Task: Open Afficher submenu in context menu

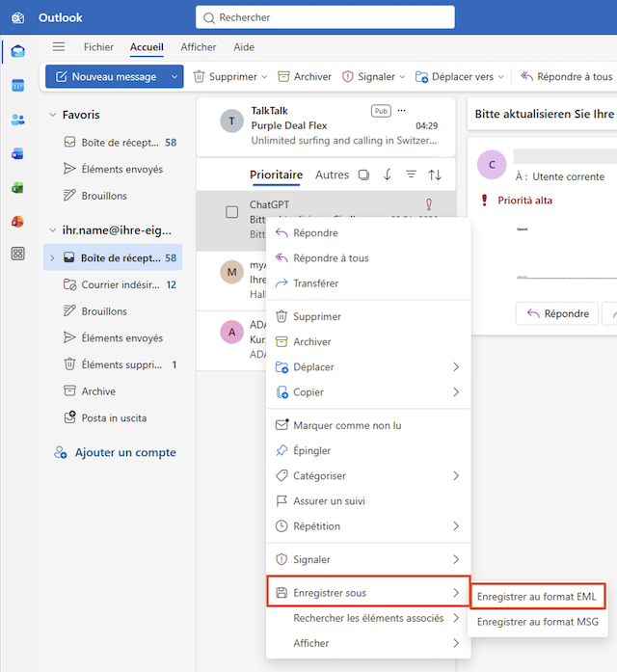Action: 368,643
